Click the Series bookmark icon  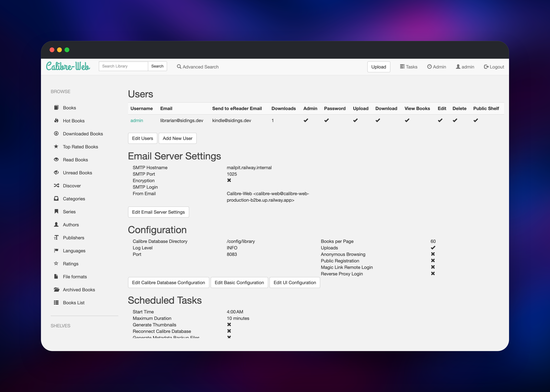point(56,211)
